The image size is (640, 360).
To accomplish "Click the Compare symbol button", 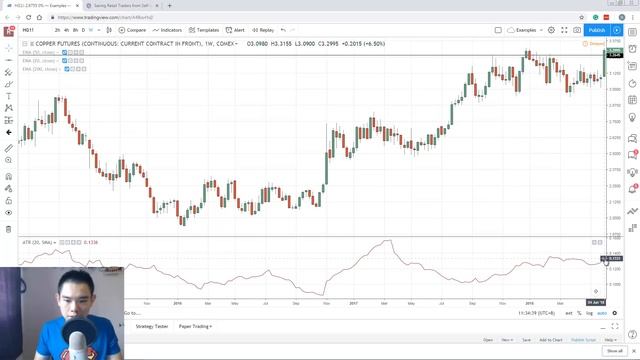I will pyautogui.click(x=132, y=30).
